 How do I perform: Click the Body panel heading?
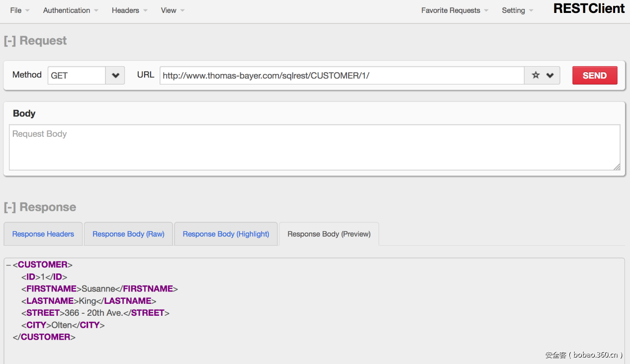[24, 113]
